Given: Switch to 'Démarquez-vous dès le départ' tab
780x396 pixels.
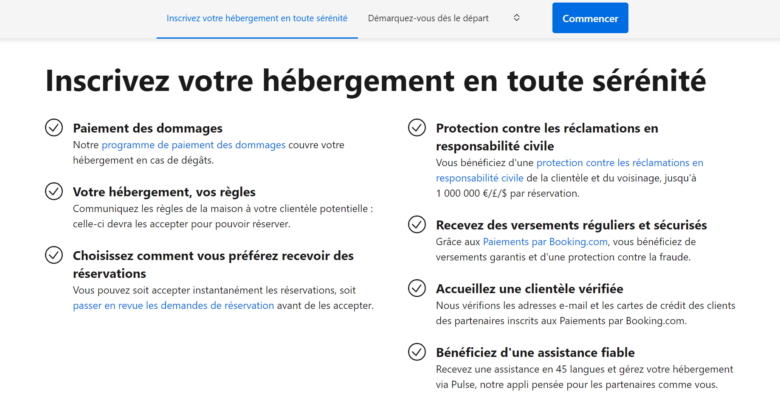Looking at the screenshot, I should (x=428, y=18).
